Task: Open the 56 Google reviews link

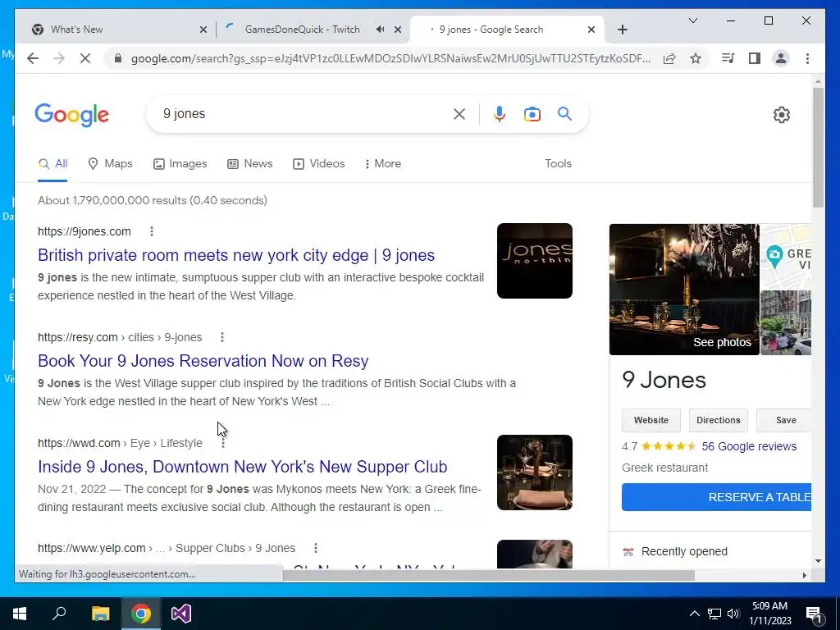Action: (749, 446)
